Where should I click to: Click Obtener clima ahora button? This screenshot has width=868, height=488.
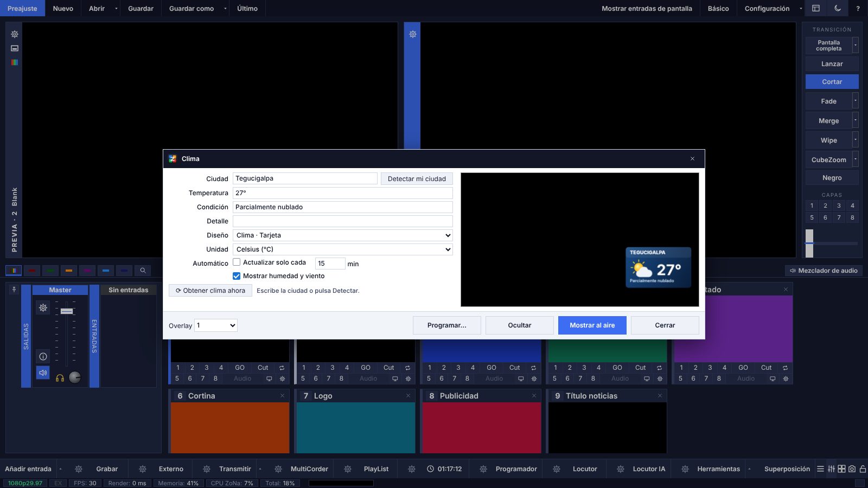click(x=210, y=291)
